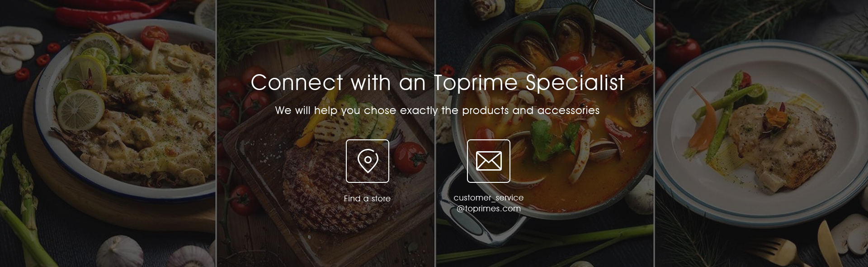Select the seafood soup pot image panel
Image resolution: width=868 pixels, height=267 pixels.
(x=545, y=133)
